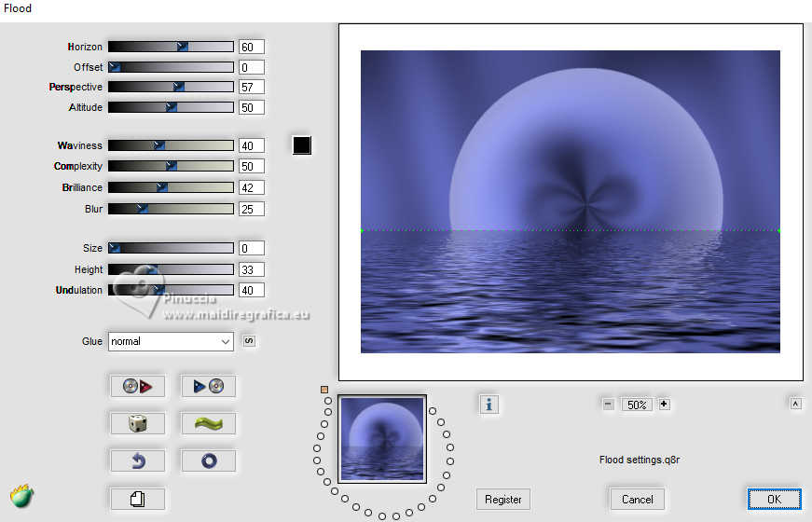812x522 pixels.
Task: Click the small orange square above the memory dots
Action: coord(324,390)
